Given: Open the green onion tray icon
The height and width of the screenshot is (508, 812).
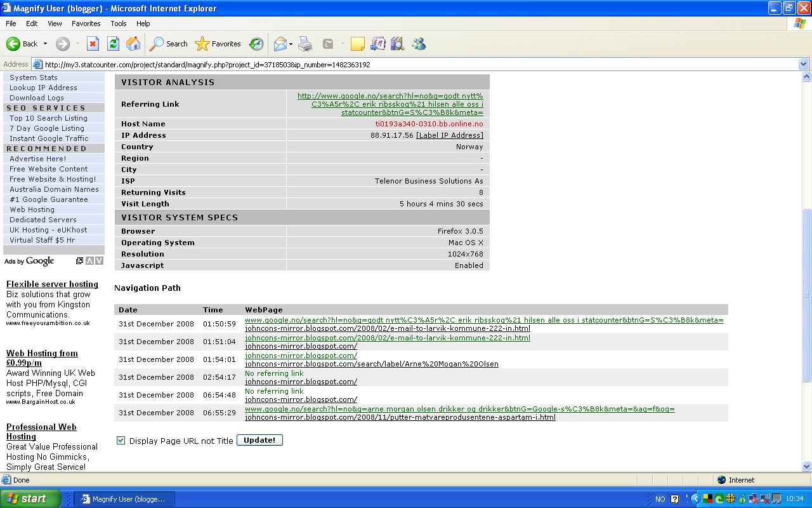Looking at the screenshot, I should [742, 499].
